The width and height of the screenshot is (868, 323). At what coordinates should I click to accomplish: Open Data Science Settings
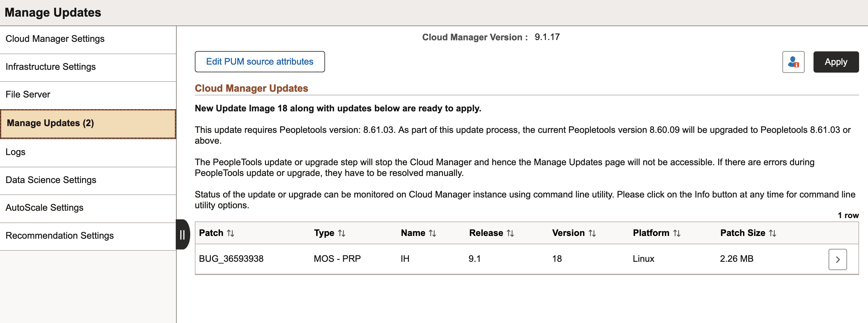point(51,180)
